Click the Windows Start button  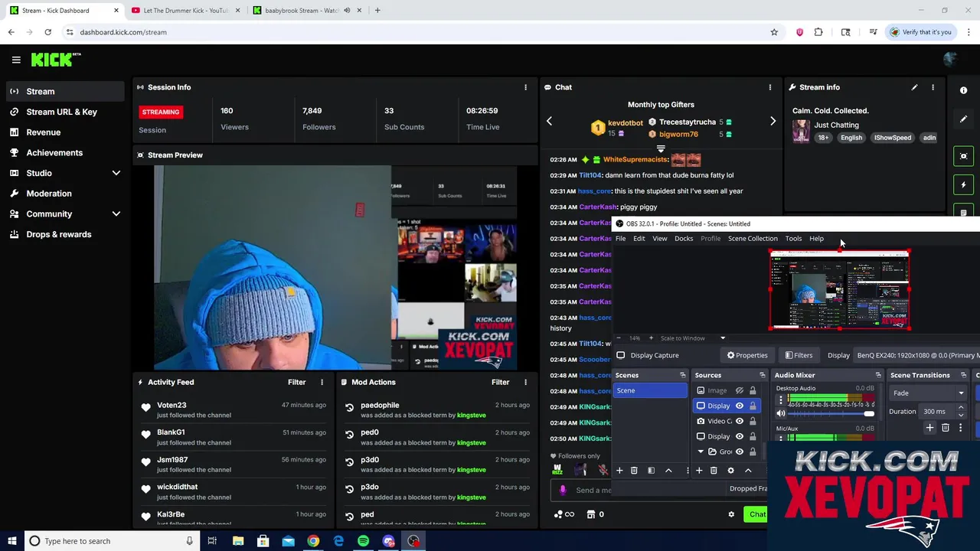coord(11,541)
